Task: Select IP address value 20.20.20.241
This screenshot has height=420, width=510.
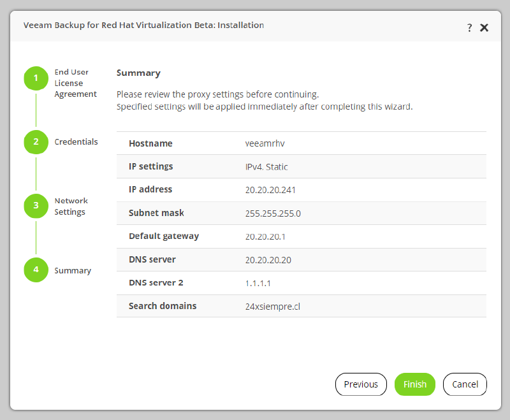Action: click(270, 190)
